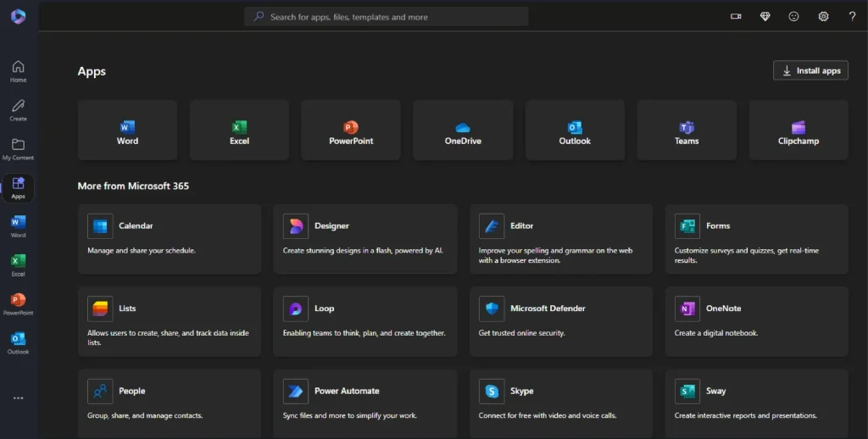Open the Excel app tile
This screenshot has height=439, width=868.
tap(239, 131)
